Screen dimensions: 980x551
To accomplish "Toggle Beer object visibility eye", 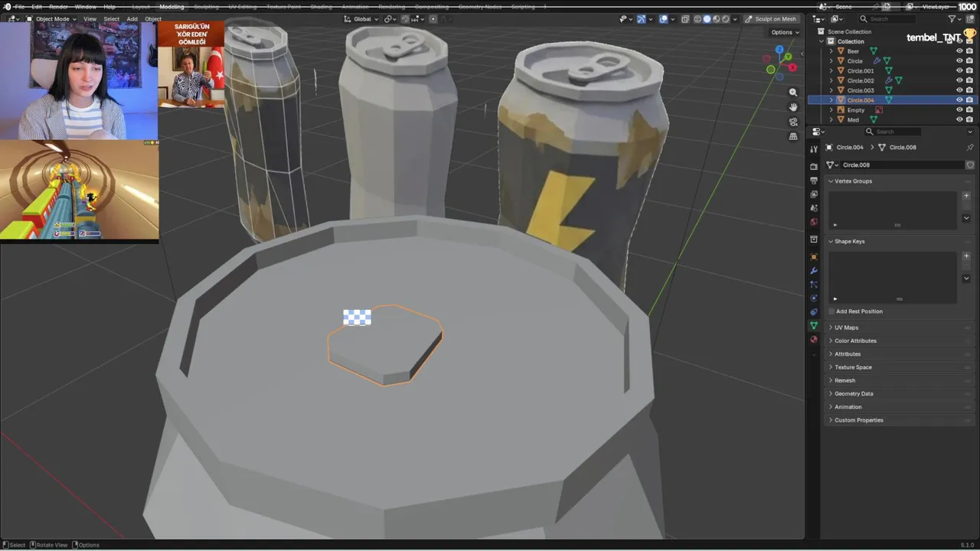I will 959,51.
